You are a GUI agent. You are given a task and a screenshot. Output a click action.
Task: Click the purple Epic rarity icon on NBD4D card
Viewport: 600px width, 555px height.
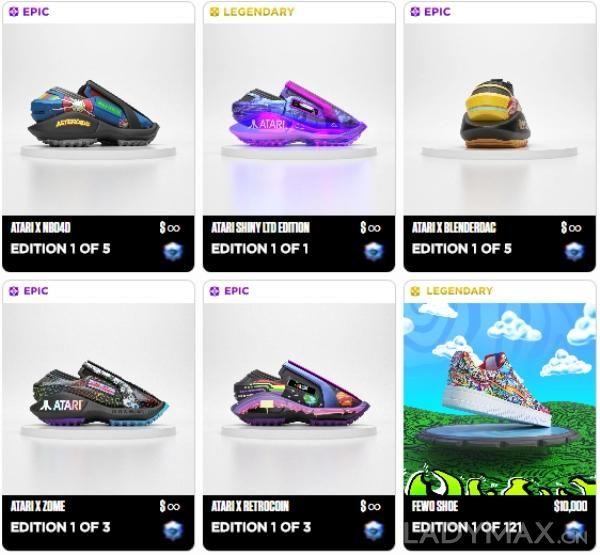[14, 12]
